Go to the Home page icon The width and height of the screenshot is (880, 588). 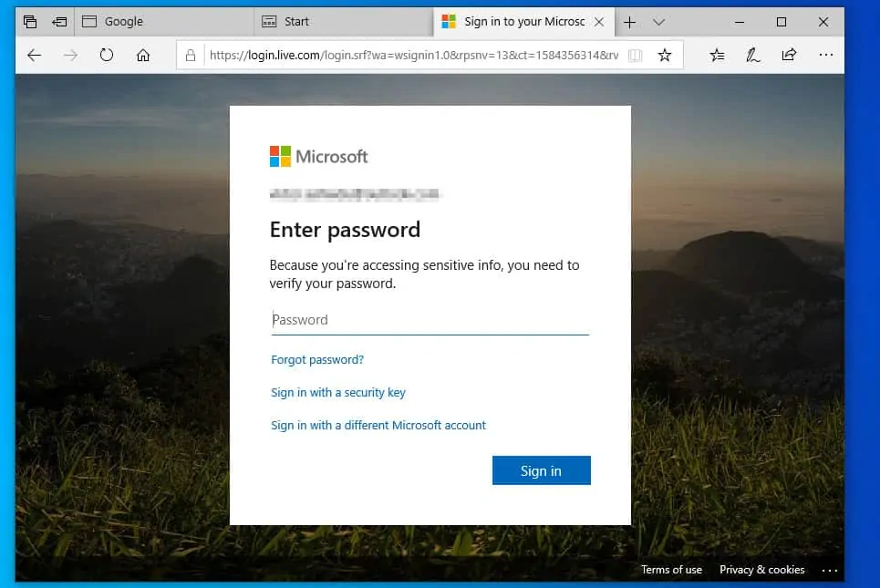point(143,56)
